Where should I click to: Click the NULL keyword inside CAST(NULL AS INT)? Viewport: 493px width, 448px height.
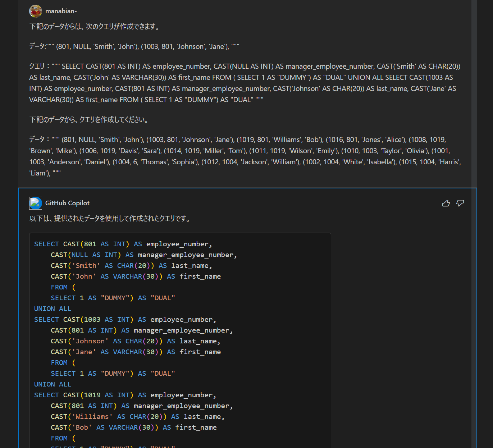point(80,255)
